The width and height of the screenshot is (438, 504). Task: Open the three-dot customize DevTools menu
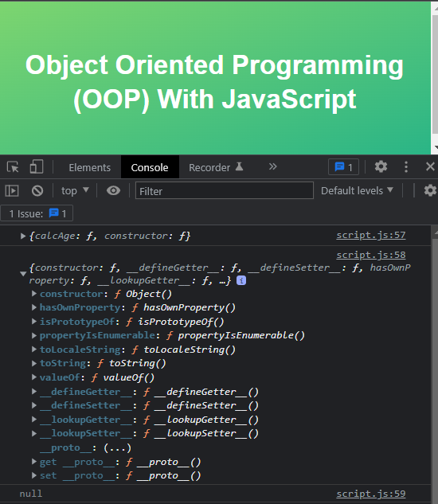click(406, 167)
